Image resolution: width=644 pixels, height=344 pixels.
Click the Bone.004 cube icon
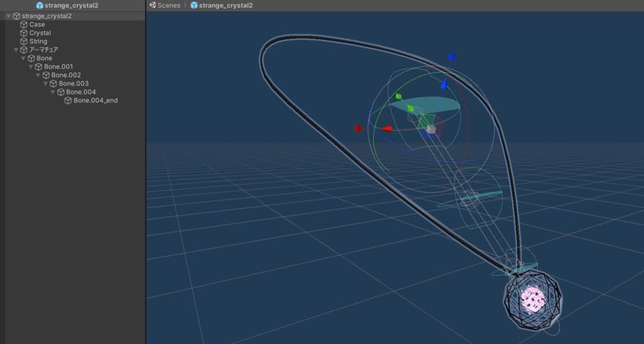tap(61, 92)
